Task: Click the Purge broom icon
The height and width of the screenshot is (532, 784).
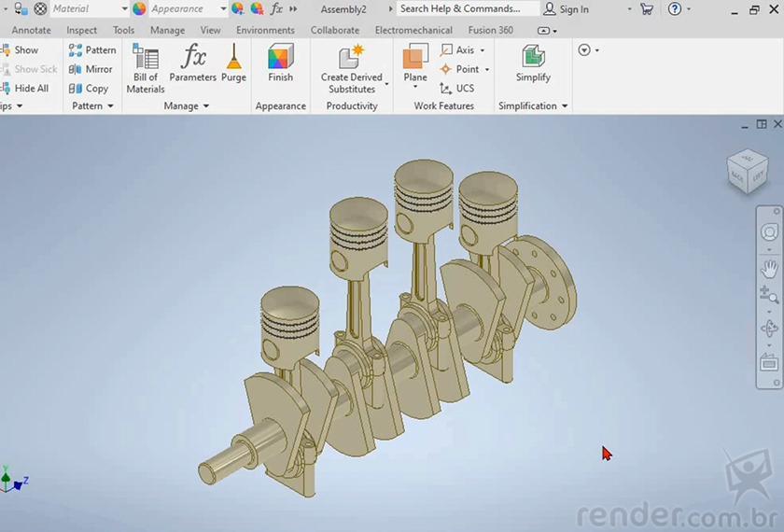Action: pyautogui.click(x=233, y=64)
